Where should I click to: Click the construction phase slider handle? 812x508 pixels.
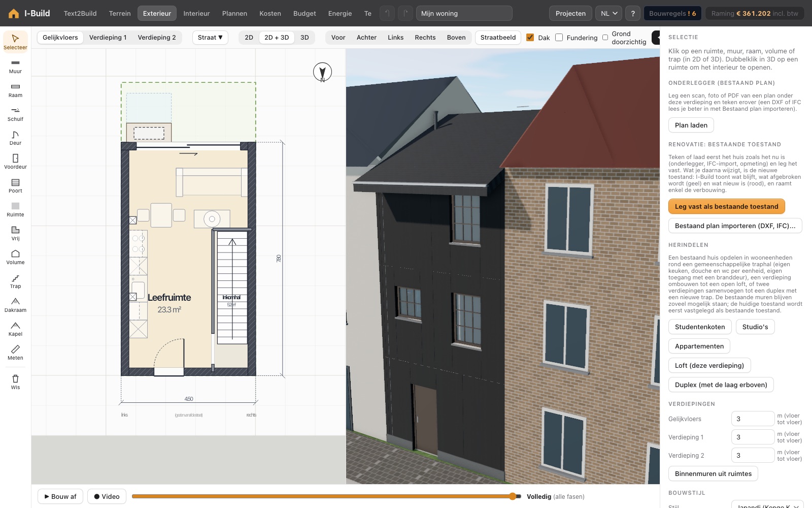[513, 496]
